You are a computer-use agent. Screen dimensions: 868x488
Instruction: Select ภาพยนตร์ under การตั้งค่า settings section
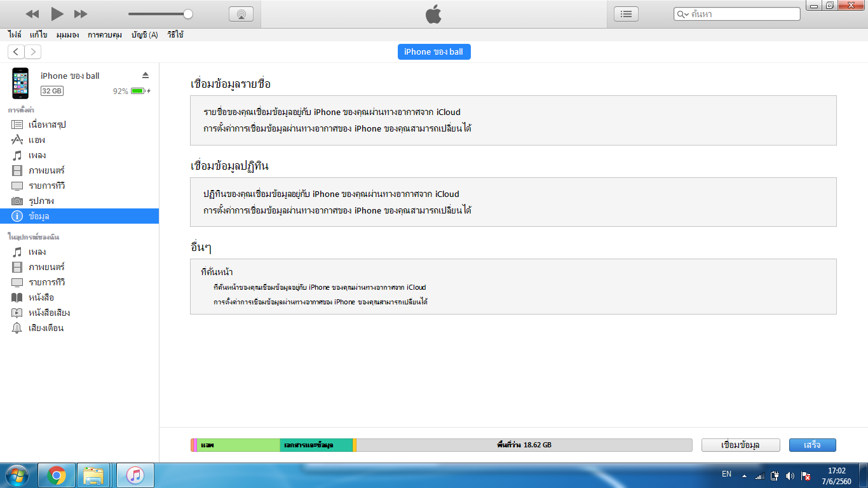79,170
